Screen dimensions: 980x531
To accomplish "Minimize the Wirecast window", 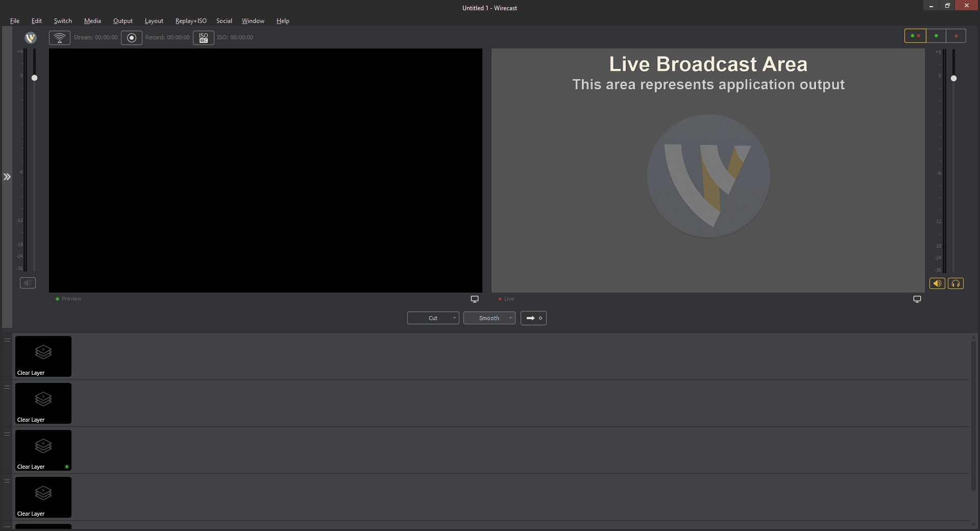I will 931,5.
